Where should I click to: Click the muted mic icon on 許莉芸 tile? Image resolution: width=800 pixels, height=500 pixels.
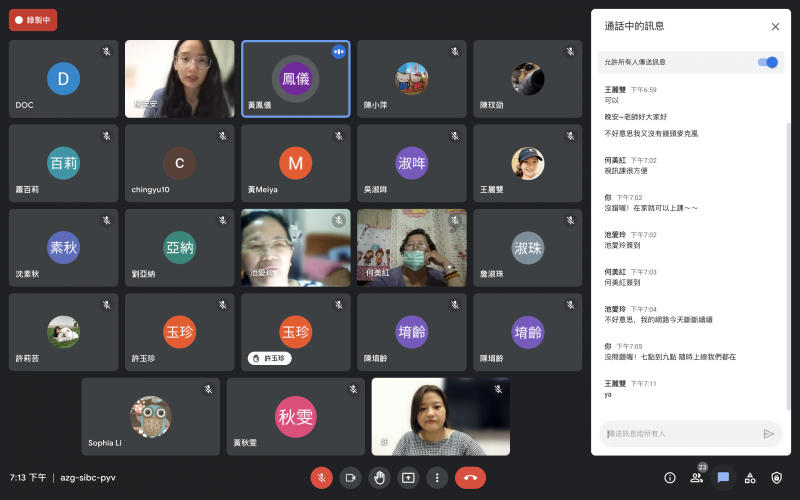click(x=107, y=305)
